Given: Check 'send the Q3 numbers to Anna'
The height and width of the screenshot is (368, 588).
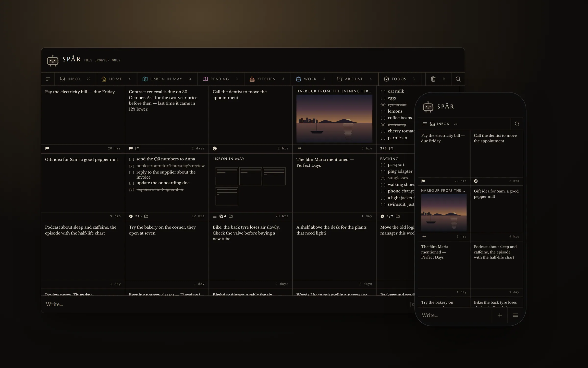Looking at the screenshot, I should [132, 159].
